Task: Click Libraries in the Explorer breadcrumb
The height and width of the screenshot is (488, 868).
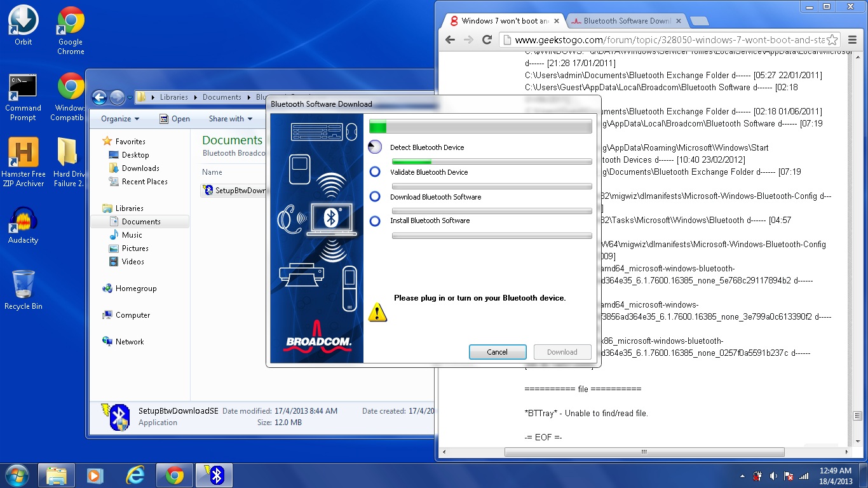Action: 173,97
